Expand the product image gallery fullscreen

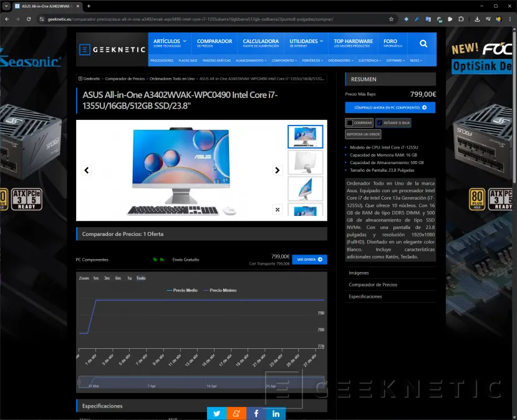pyautogui.click(x=278, y=210)
